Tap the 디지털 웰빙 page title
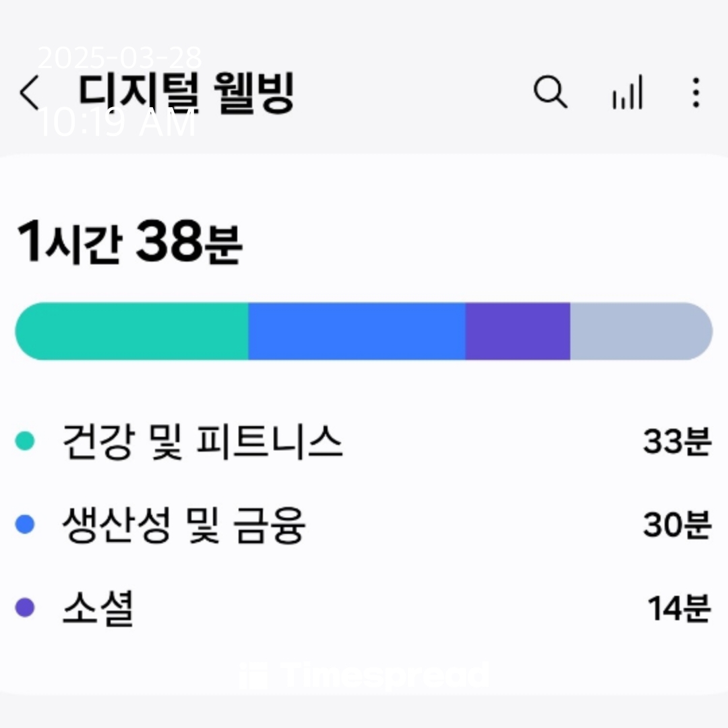 pyautogui.click(x=186, y=92)
